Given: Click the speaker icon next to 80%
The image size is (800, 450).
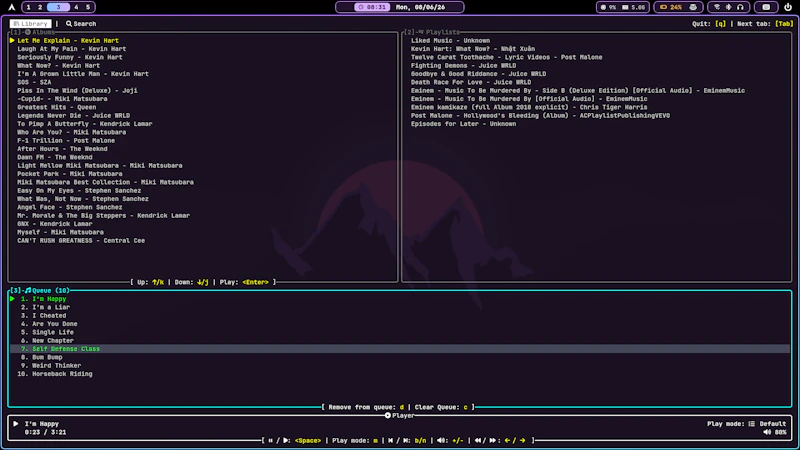Looking at the screenshot, I should click(x=767, y=432).
